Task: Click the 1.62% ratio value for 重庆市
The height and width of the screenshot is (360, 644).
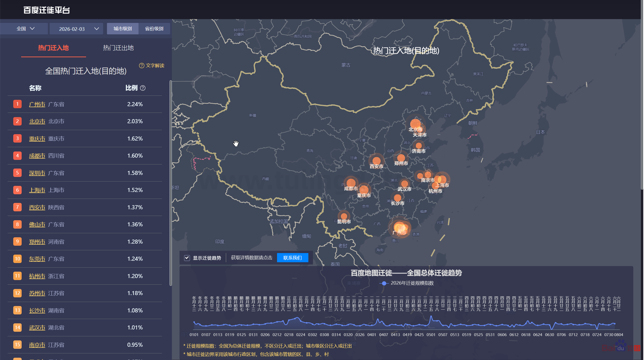Action: pyautogui.click(x=135, y=139)
